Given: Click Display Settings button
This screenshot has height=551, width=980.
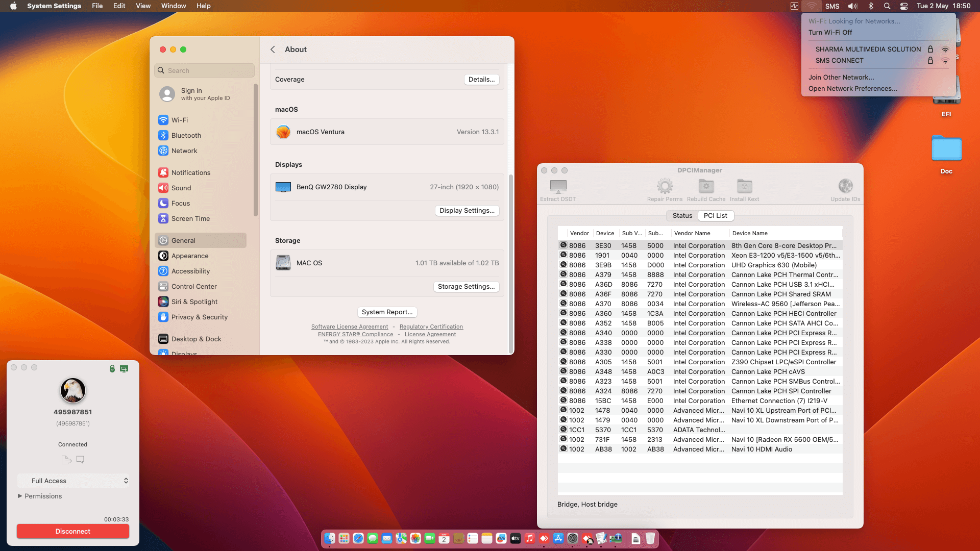Looking at the screenshot, I should click(x=467, y=211).
